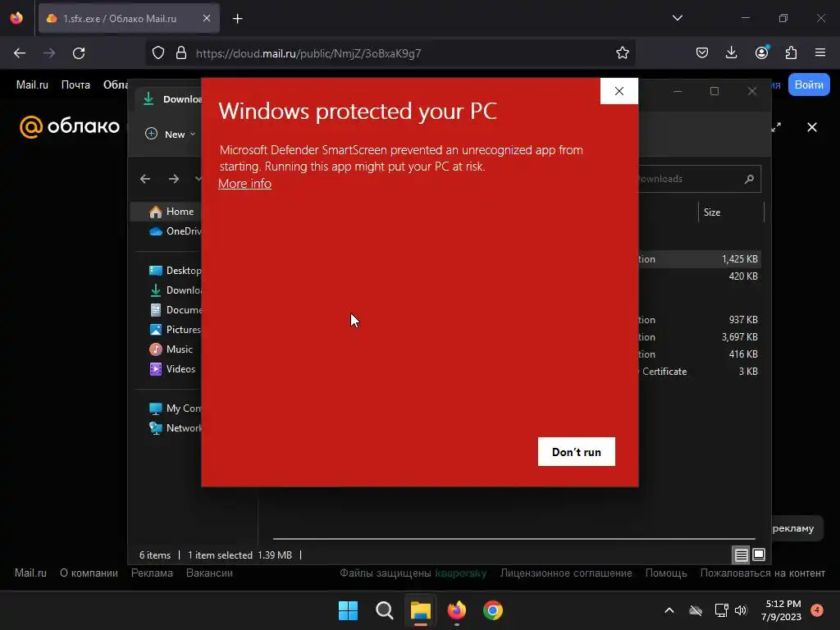Select the 1,425 KB file row
The height and width of the screenshot is (630, 840).
tap(699, 258)
